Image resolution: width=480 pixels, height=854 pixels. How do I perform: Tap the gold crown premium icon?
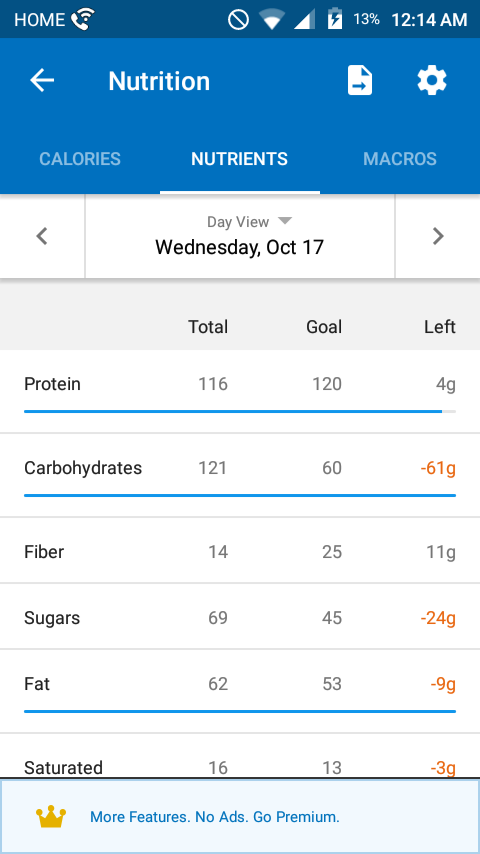click(x=51, y=817)
